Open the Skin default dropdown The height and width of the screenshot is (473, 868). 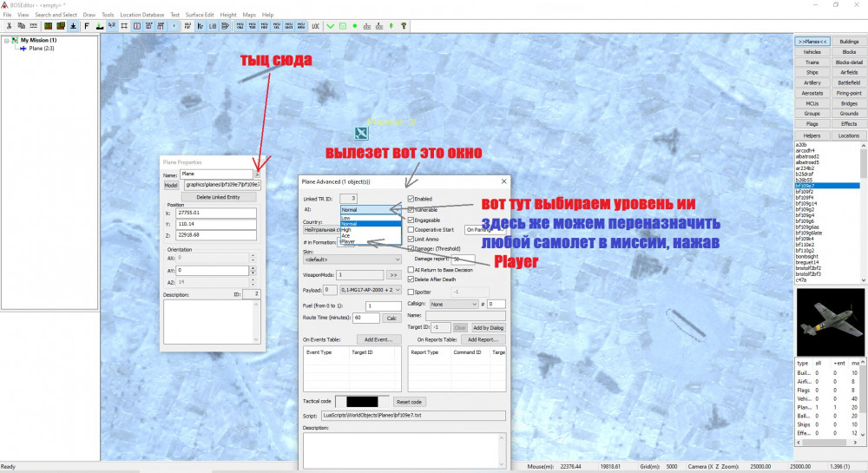(x=352, y=259)
